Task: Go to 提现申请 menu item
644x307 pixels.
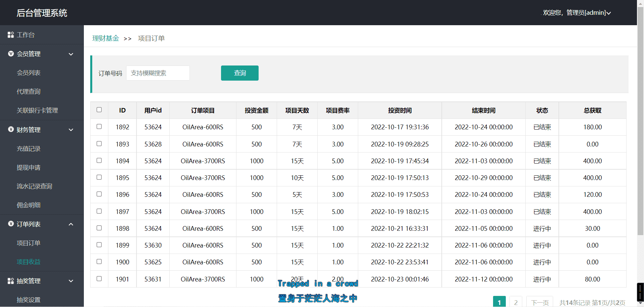Action: pyautogui.click(x=29, y=167)
